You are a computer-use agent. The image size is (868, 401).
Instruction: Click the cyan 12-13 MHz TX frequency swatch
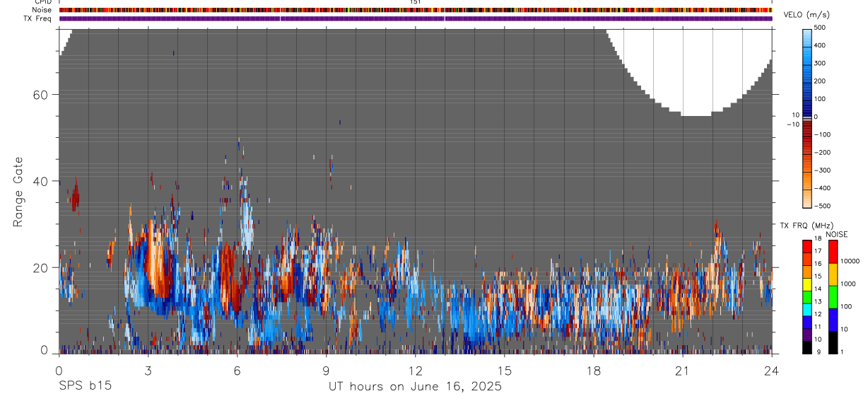(x=808, y=309)
